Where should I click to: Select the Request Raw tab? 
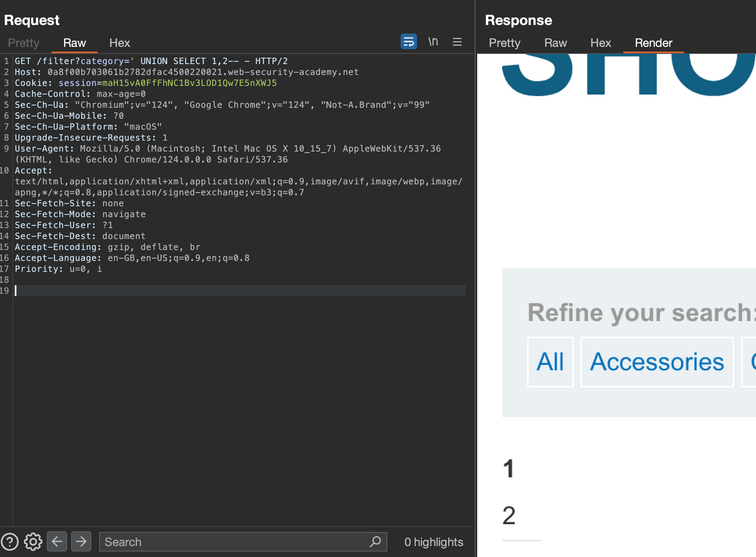pyautogui.click(x=74, y=43)
